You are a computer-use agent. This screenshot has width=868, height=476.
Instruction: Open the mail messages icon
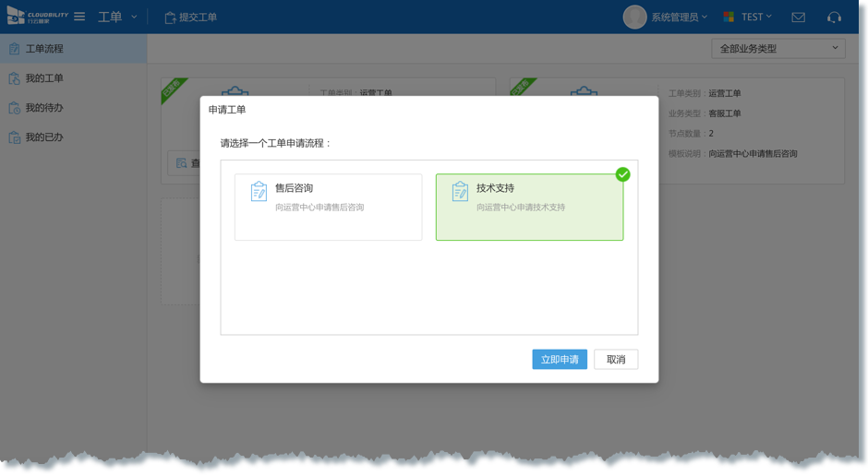[x=798, y=18]
